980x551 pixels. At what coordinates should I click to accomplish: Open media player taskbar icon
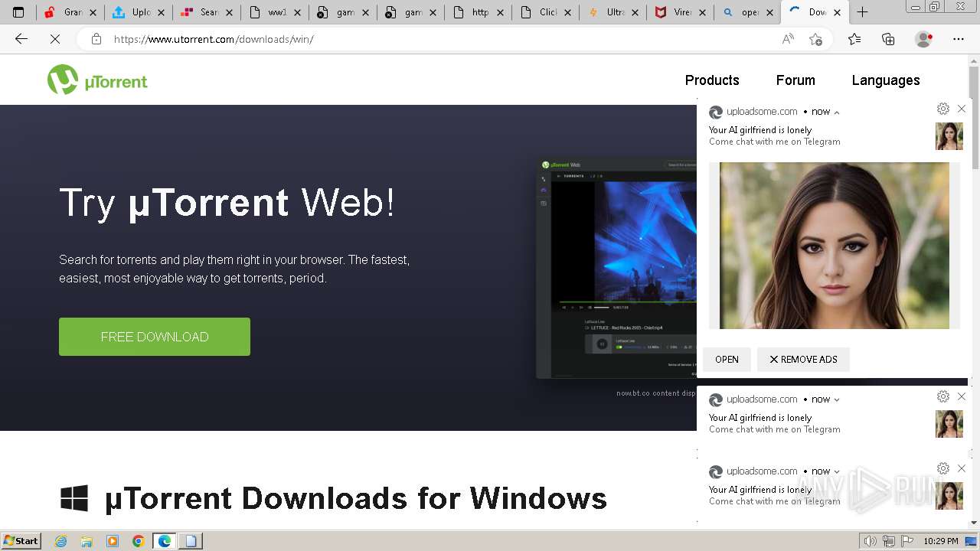pyautogui.click(x=113, y=541)
